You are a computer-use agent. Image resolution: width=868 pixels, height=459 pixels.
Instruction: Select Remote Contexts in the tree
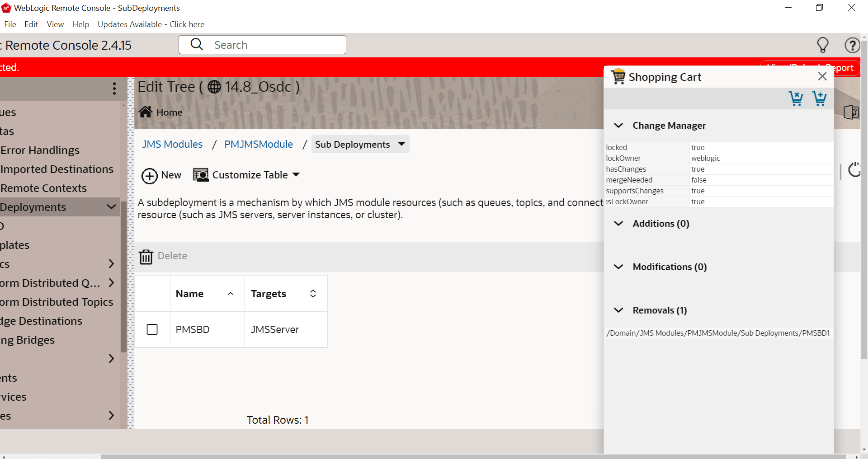[43, 188]
